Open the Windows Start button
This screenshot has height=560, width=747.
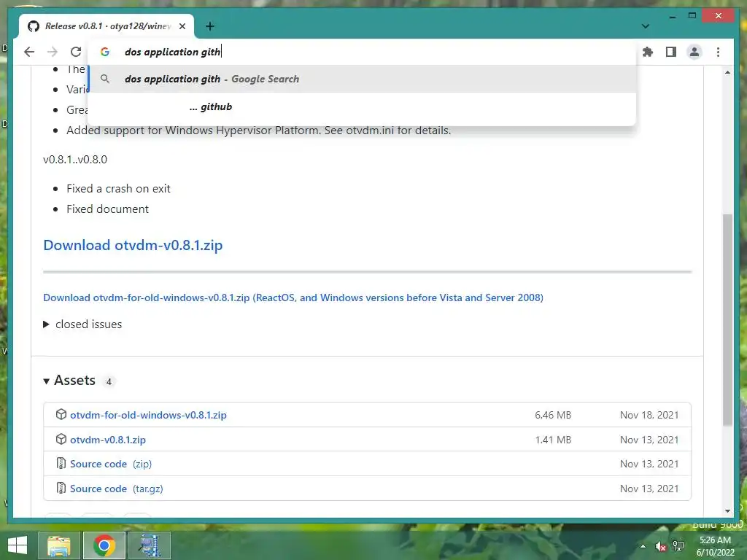point(18,545)
